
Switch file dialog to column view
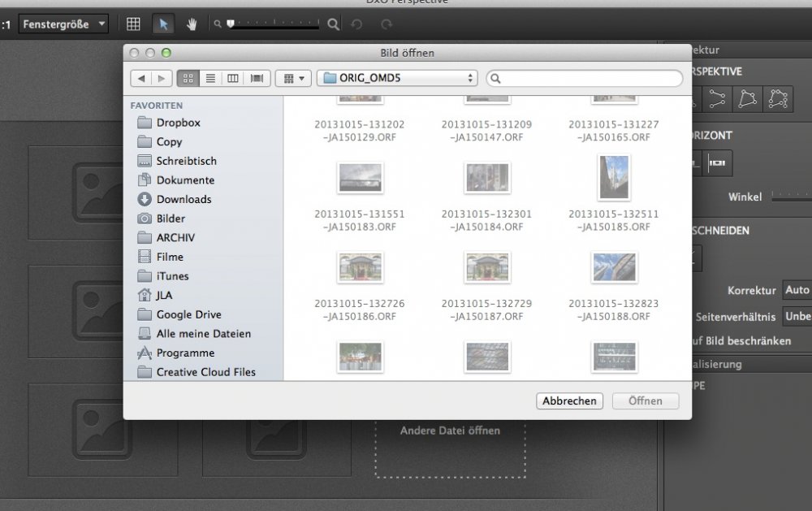pyautogui.click(x=233, y=78)
